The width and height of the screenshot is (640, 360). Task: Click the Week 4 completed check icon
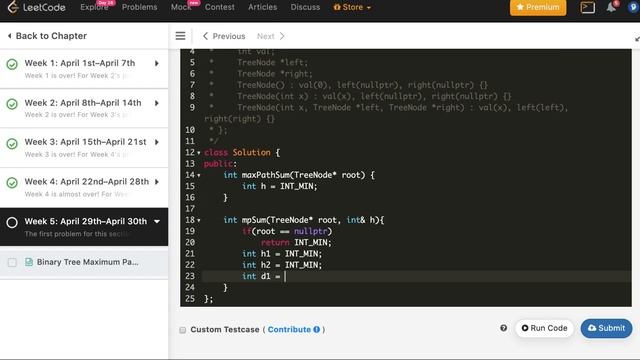(12, 183)
